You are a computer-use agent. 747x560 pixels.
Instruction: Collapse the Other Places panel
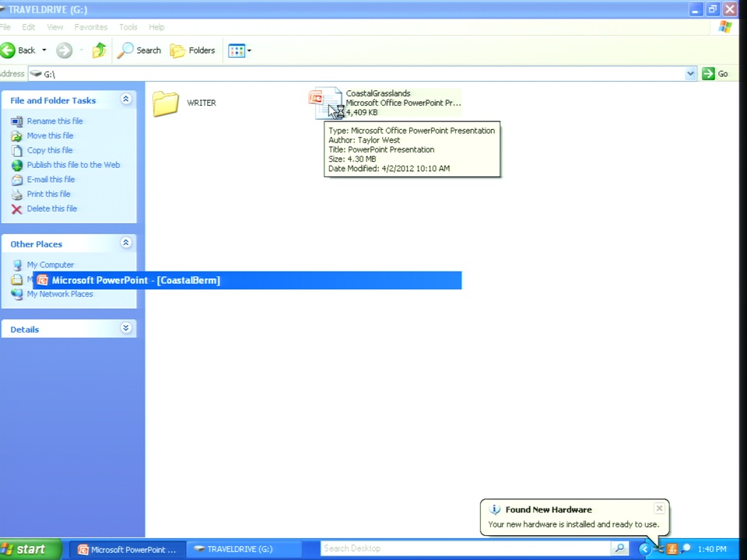(126, 243)
